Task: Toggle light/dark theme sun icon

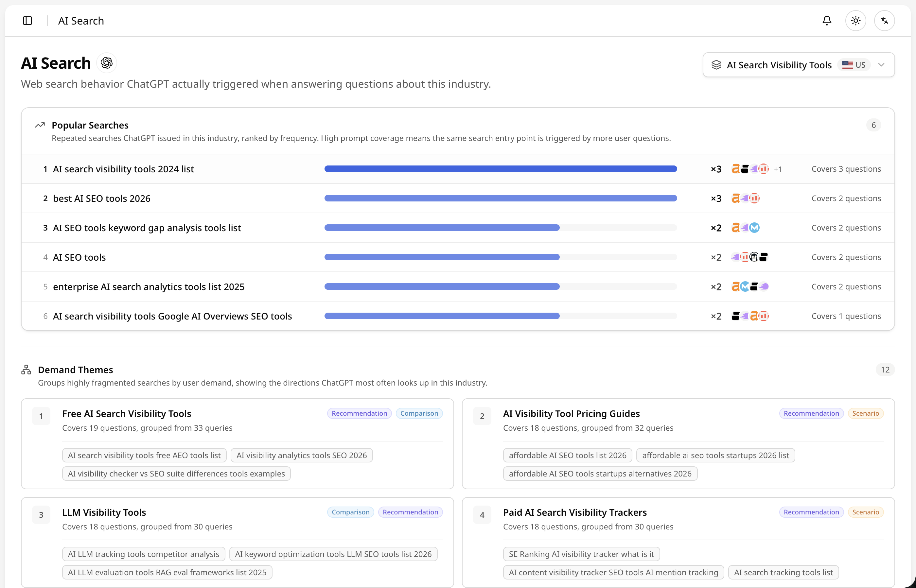Action: point(856,21)
